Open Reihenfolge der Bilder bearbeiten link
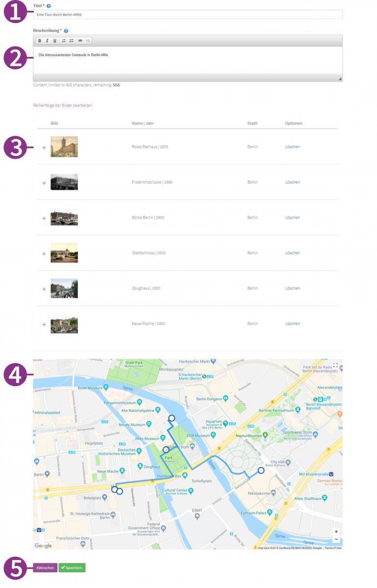The image size is (377, 588). tap(63, 105)
